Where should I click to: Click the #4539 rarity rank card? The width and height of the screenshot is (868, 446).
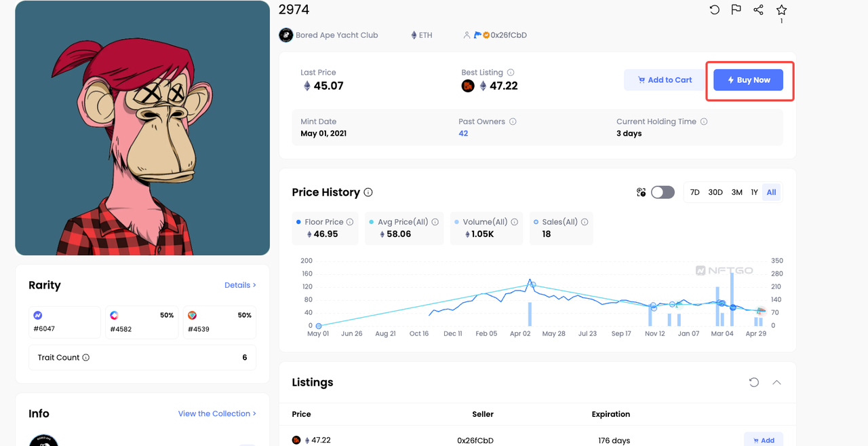[x=220, y=322]
